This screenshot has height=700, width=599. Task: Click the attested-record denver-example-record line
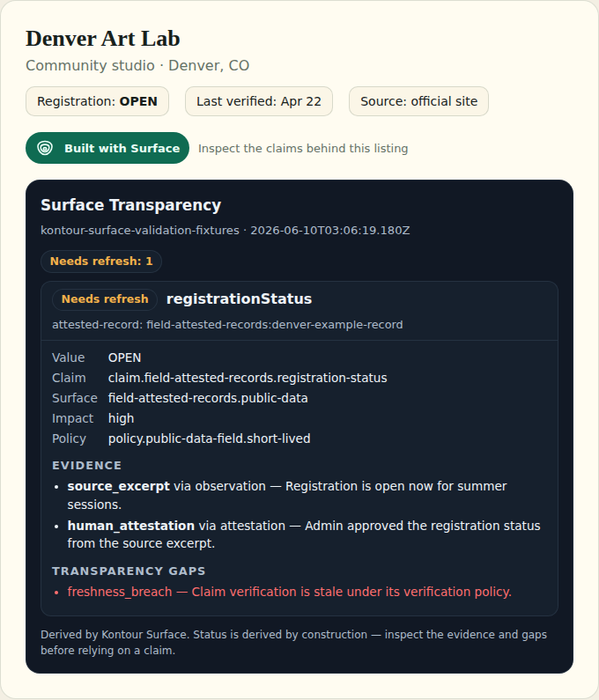[x=227, y=325]
